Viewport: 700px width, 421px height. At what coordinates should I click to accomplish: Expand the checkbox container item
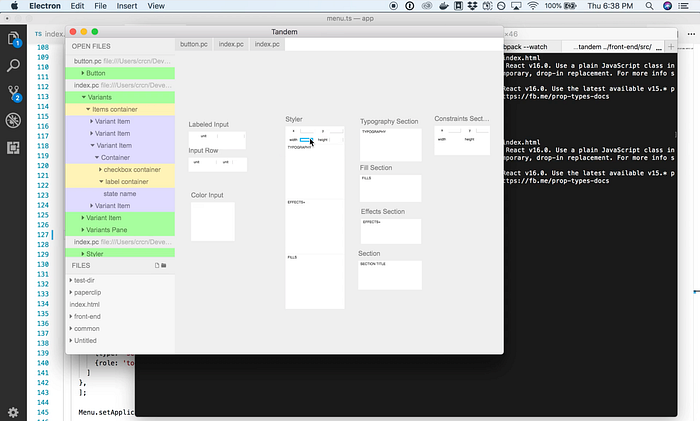(100, 169)
